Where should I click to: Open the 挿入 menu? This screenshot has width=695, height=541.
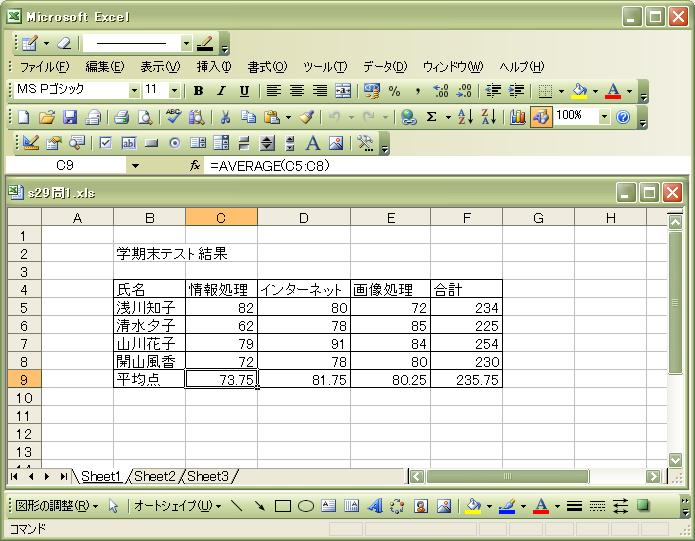click(x=214, y=67)
